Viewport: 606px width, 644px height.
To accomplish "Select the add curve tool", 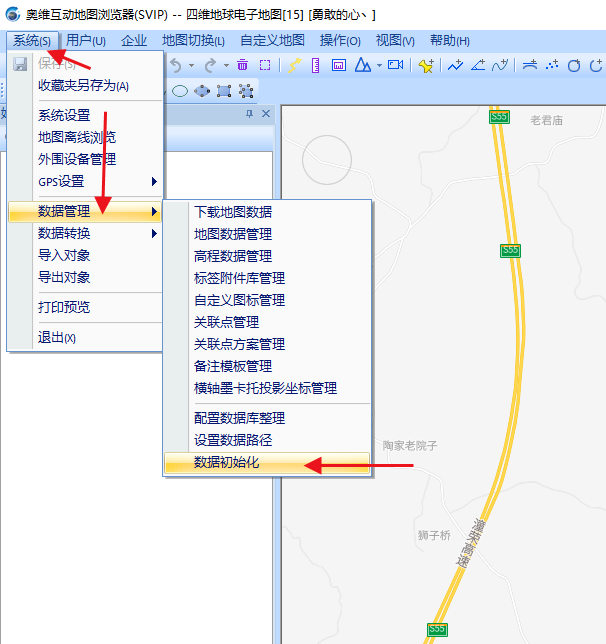I will pos(500,65).
